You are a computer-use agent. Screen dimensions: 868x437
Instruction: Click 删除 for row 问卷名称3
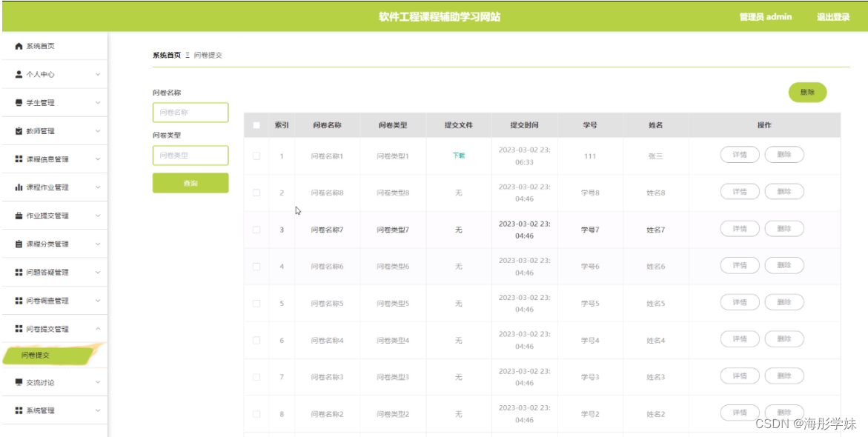pyautogui.click(x=783, y=376)
